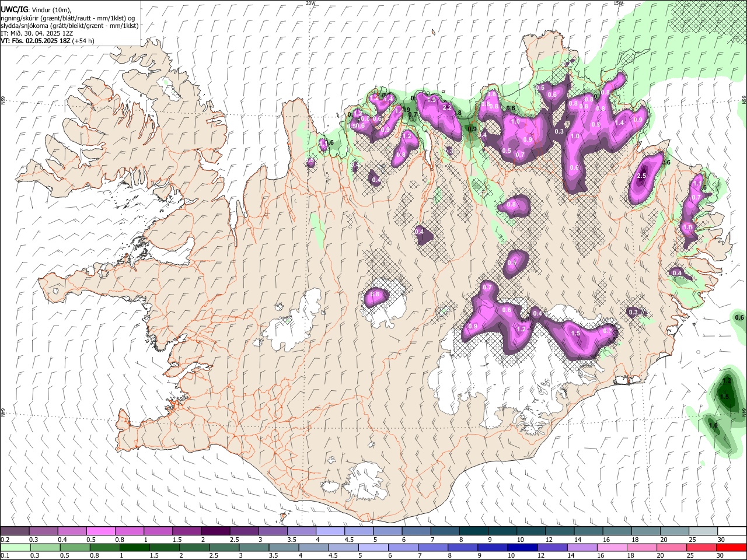Select the pink 18 swatch in lower legend row
This screenshot has width=747, height=560.
[x=641, y=547]
